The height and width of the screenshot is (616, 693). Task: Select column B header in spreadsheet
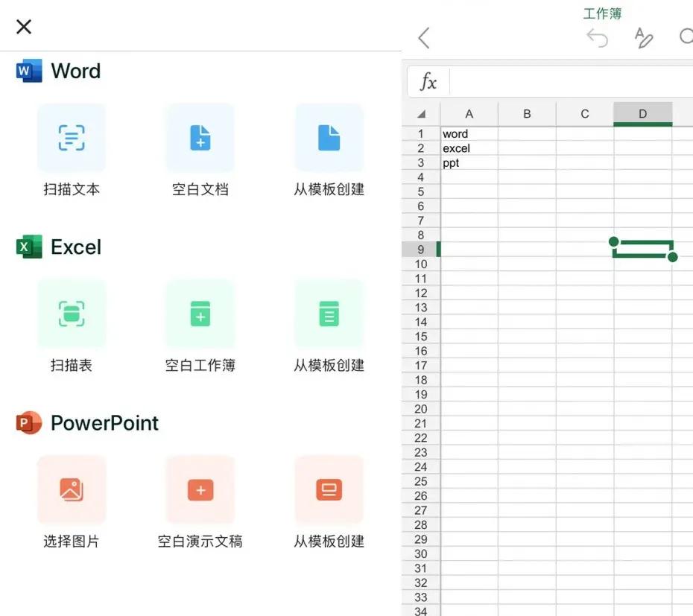(526, 113)
